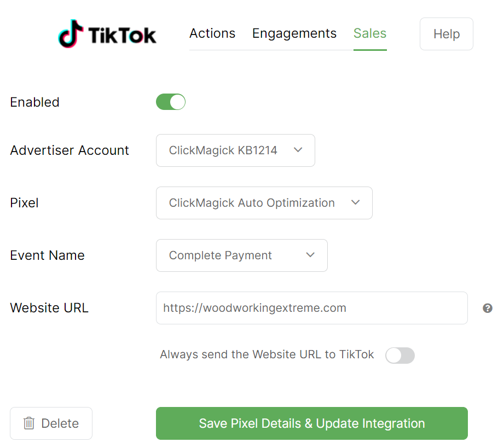Viewport: 498px width, 448px height.
Task: Click the Delete button
Action: click(51, 423)
